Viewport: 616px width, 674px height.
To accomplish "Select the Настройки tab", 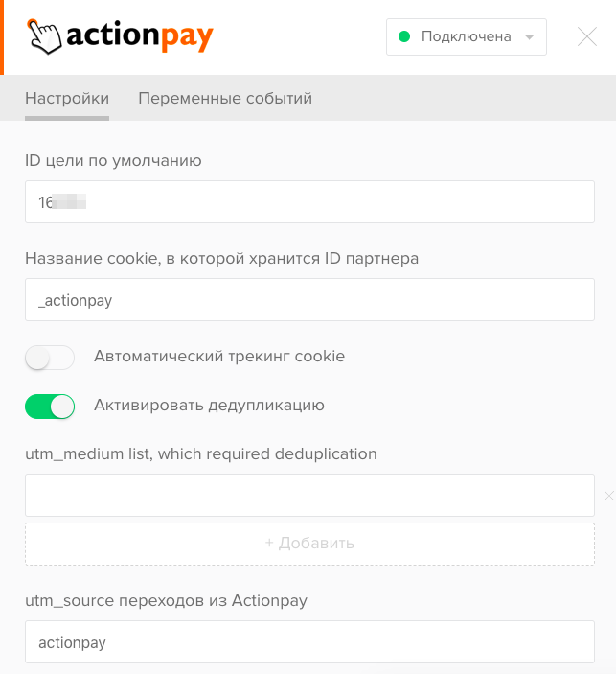I will click(67, 98).
